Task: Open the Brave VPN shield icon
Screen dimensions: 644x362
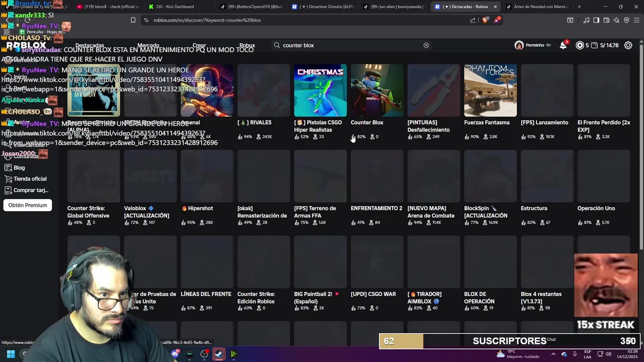Action: click(x=626, y=20)
